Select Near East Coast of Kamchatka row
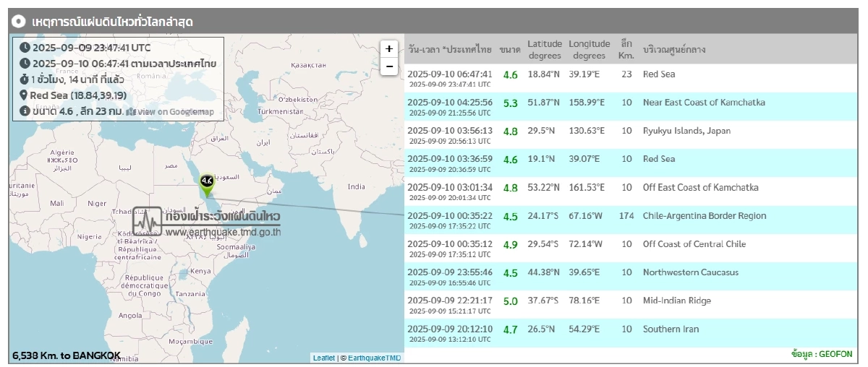The image size is (868, 367). (629, 106)
